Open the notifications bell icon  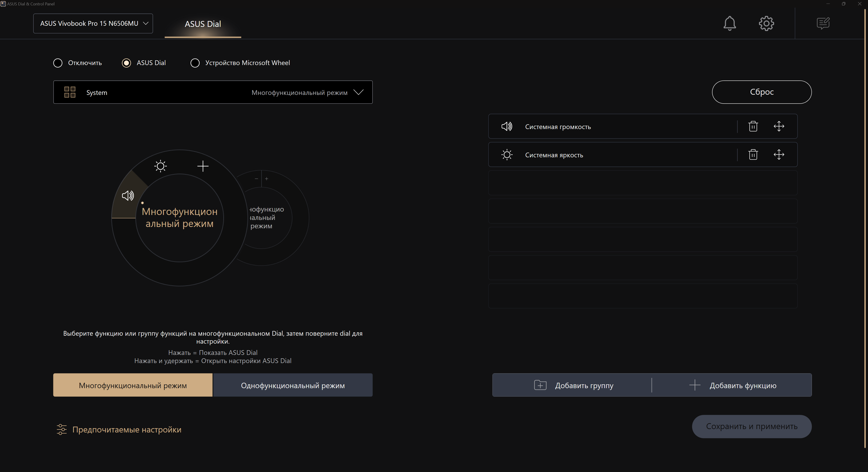[729, 23]
